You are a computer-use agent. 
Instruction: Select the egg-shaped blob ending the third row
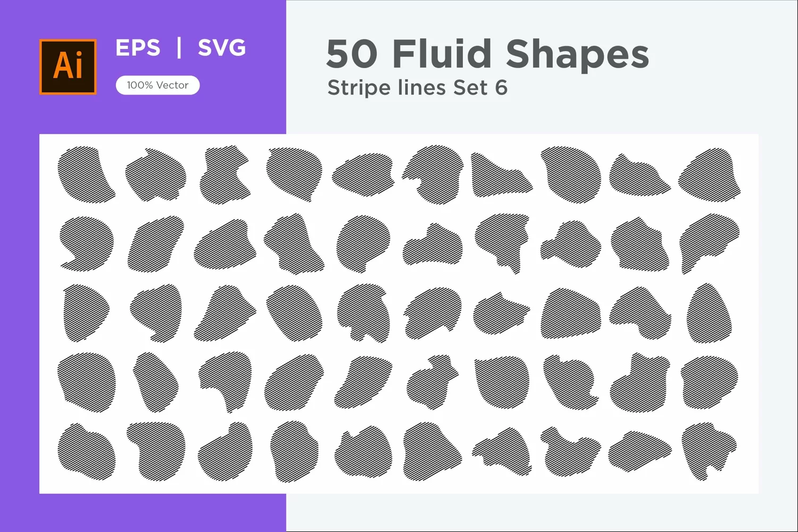click(709, 313)
